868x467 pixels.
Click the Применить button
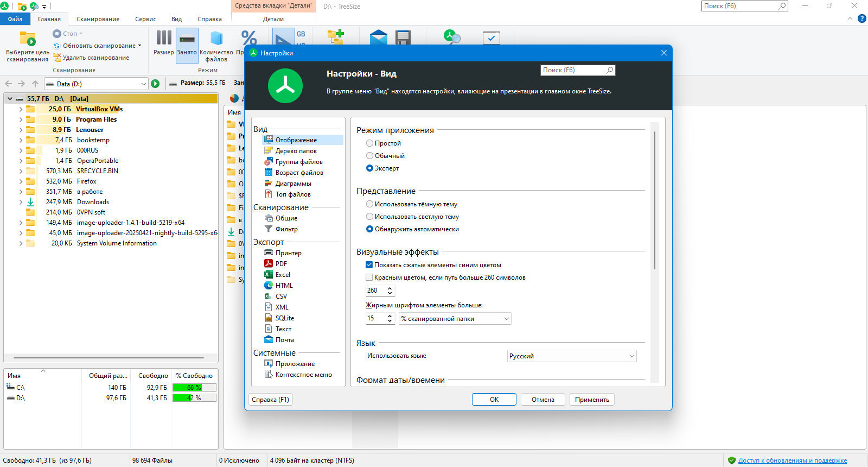pyautogui.click(x=592, y=400)
